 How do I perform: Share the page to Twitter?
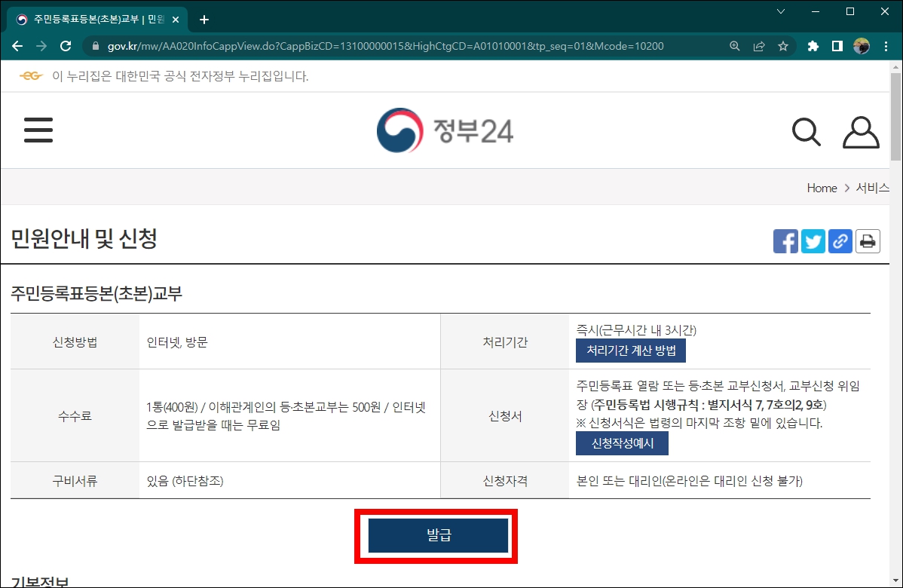pyautogui.click(x=813, y=240)
